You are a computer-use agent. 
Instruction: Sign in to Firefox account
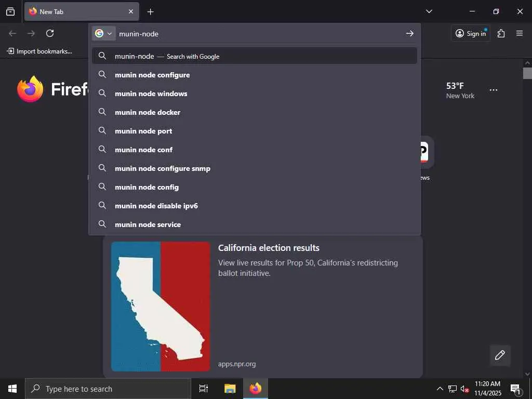[x=471, y=33]
